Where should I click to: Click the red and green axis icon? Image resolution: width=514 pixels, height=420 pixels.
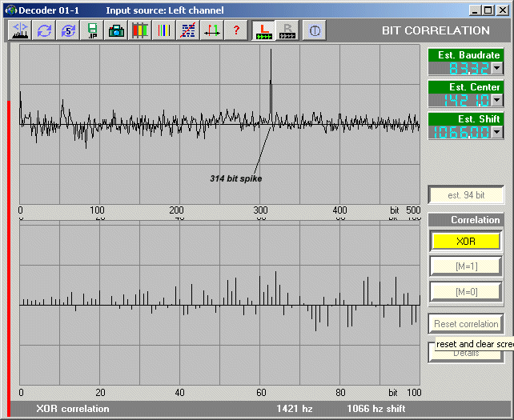tap(212, 30)
